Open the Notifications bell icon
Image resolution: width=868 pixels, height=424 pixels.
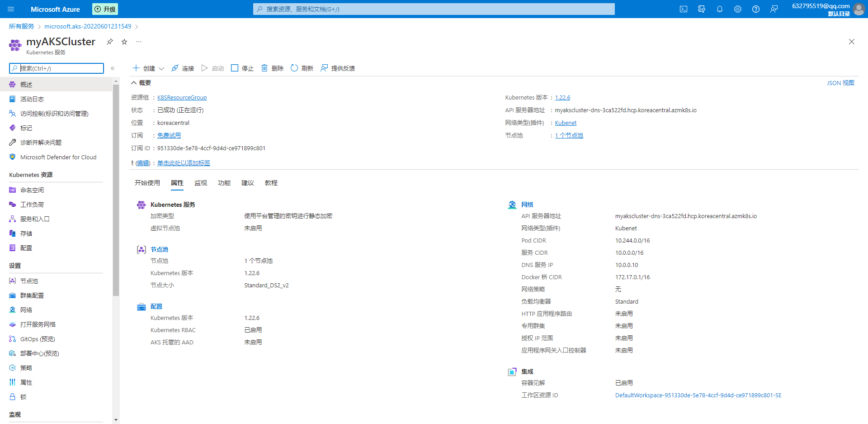click(x=720, y=9)
